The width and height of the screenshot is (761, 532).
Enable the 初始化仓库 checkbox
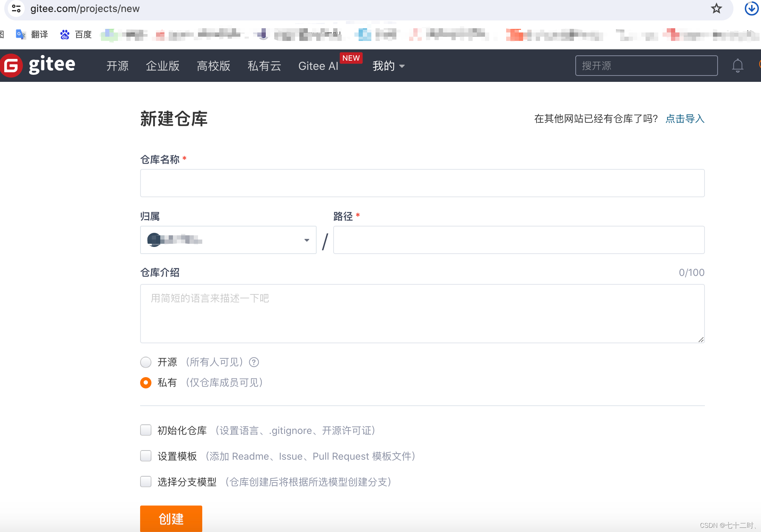click(x=145, y=430)
